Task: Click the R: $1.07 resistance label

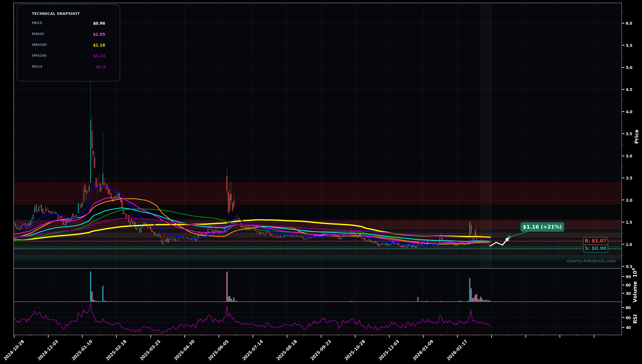Action: [595, 241]
